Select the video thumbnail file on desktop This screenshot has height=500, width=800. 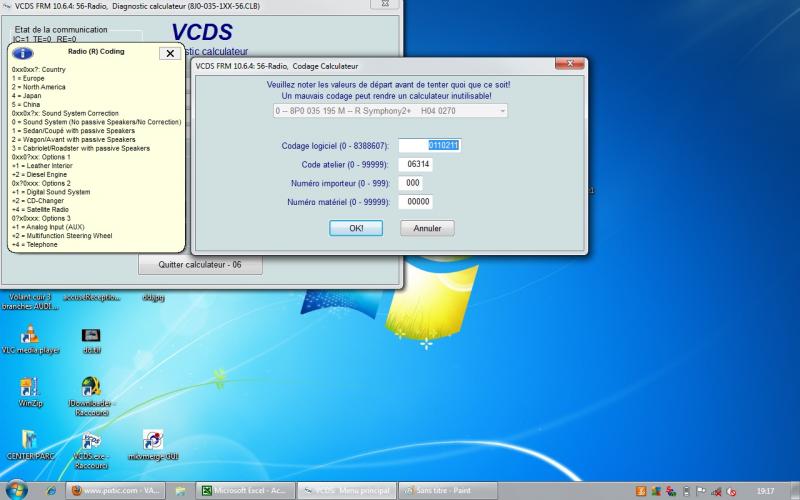(91, 340)
